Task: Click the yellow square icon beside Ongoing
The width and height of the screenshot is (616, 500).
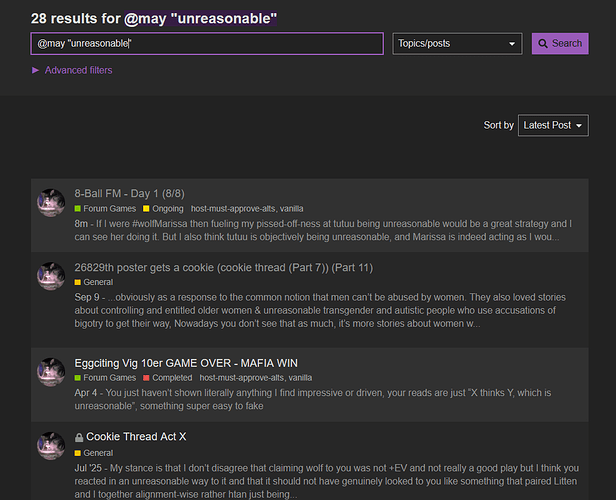Action: (x=146, y=209)
